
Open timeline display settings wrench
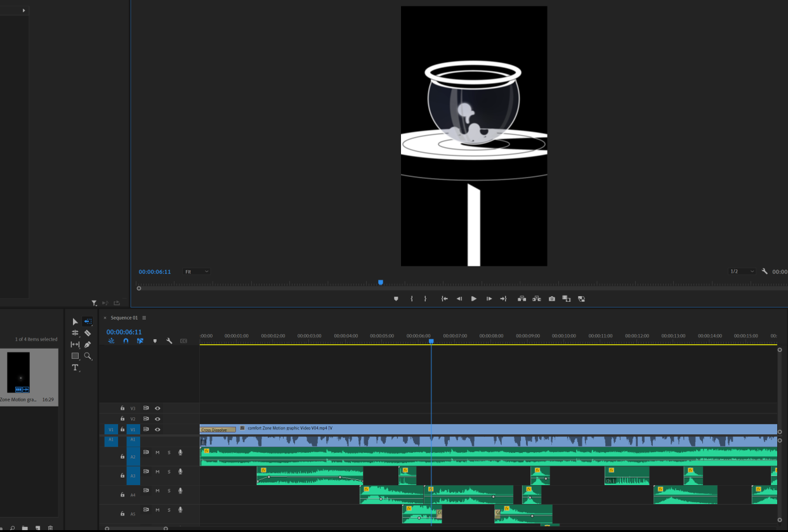pos(169,341)
